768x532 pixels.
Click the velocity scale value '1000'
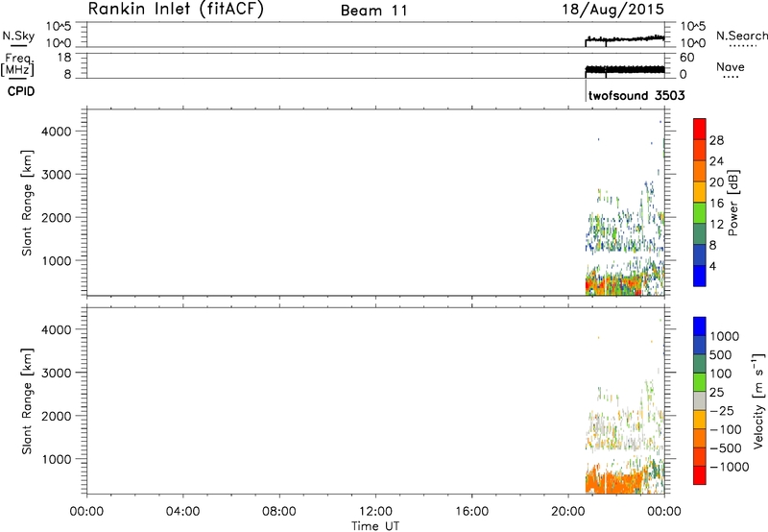725,336
